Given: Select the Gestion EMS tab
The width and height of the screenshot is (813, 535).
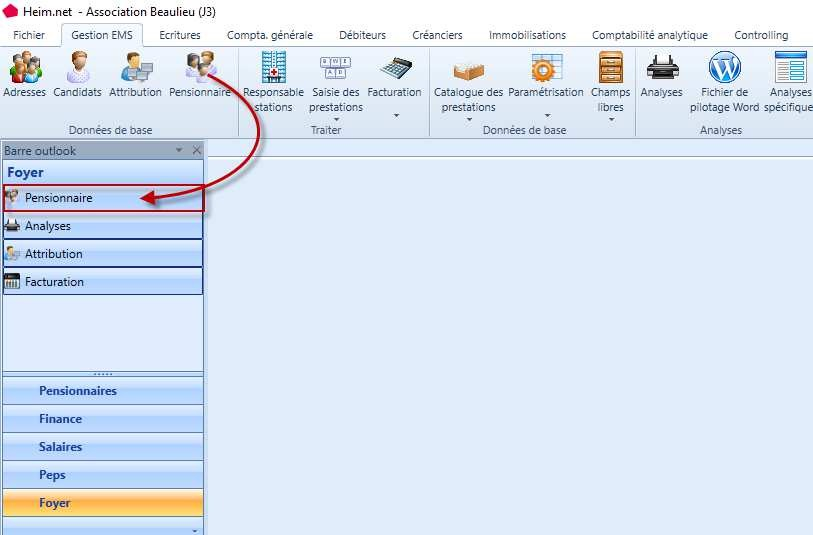Looking at the screenshot, I should point(102,35).
